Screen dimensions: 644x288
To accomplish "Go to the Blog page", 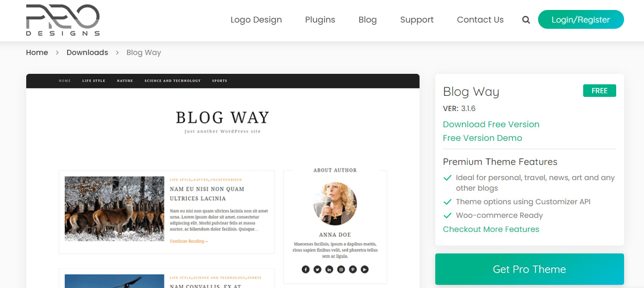I will pos(368,20).
